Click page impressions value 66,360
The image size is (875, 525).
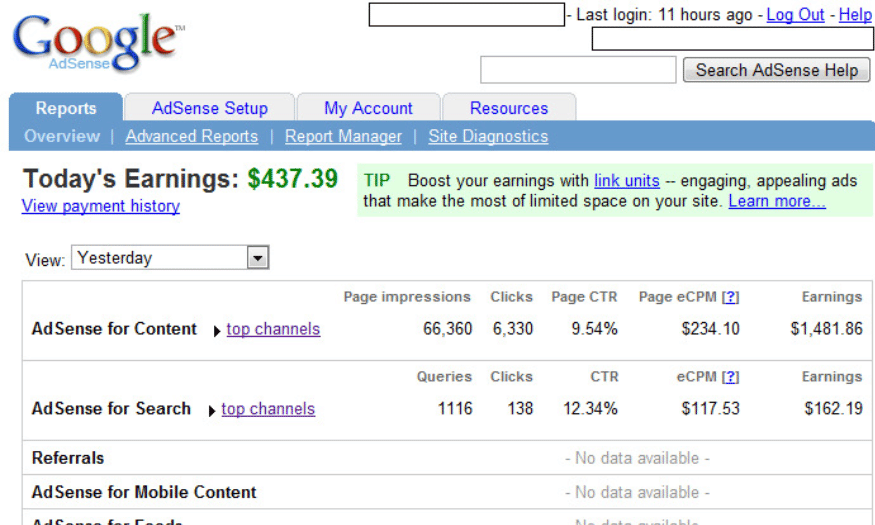448,329
